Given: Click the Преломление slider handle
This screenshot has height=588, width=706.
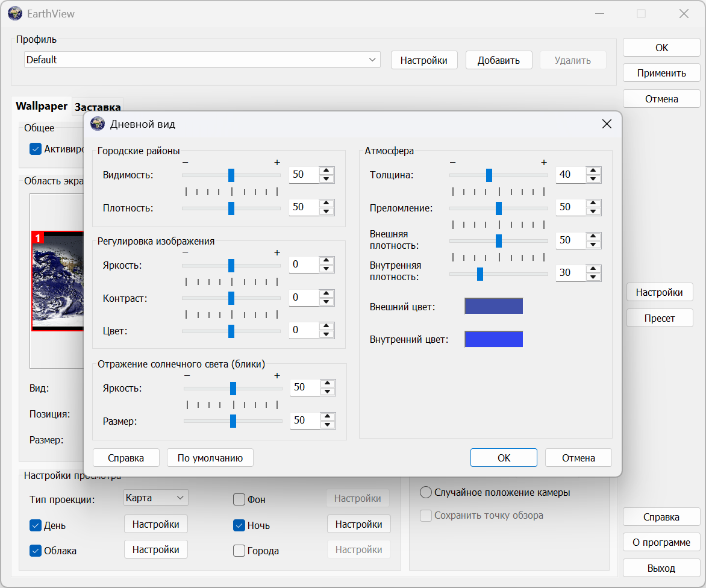Looking at the screenshot, I should tap(498, 208).
